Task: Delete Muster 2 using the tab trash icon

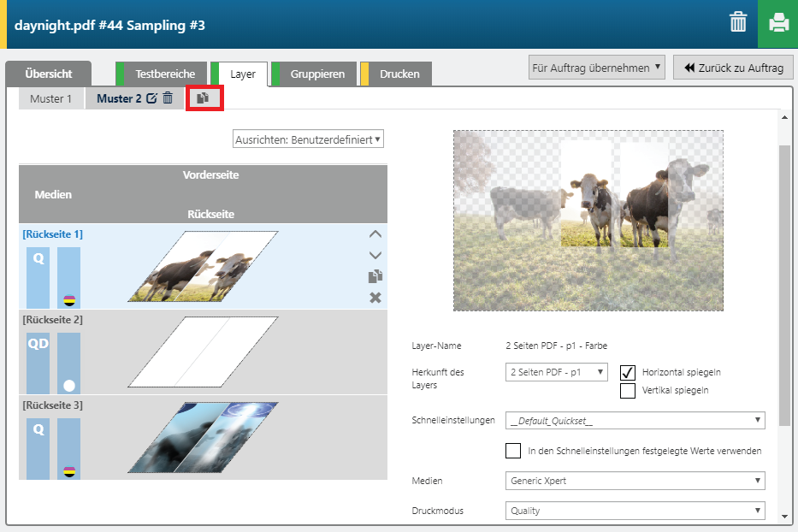Action: [x=168, y=98]
